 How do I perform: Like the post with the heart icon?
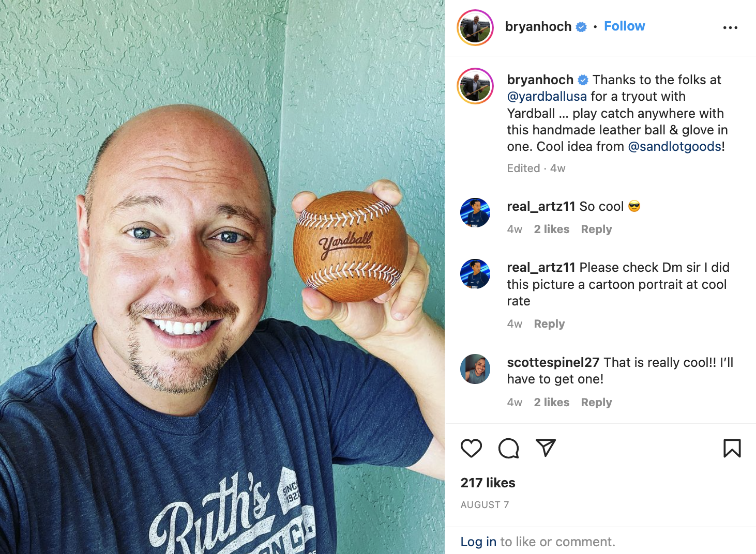coord(471,448)
